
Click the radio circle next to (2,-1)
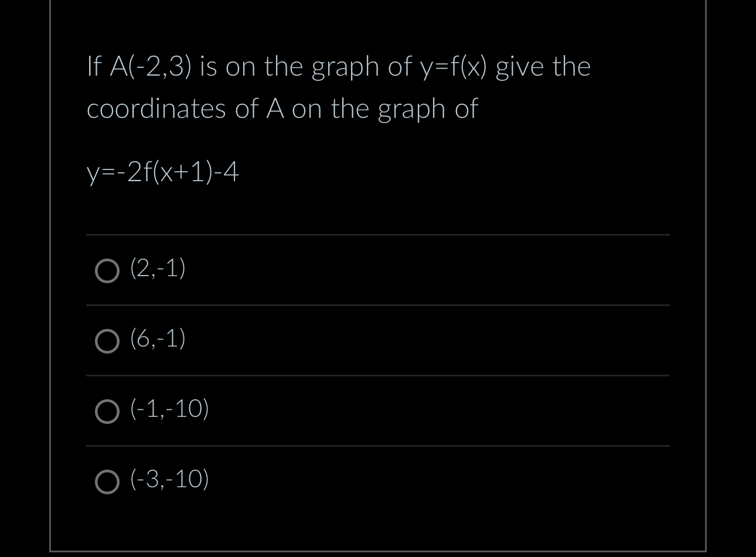tap(107, 271)
